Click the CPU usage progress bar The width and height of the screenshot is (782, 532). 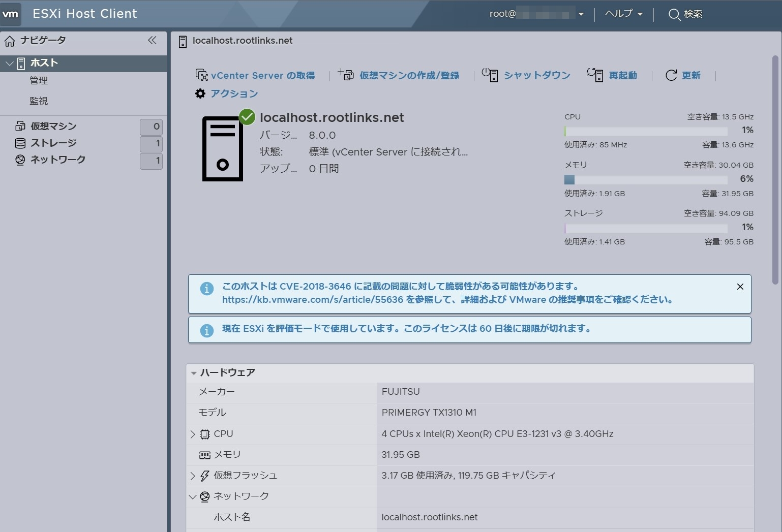coord(646,131)
